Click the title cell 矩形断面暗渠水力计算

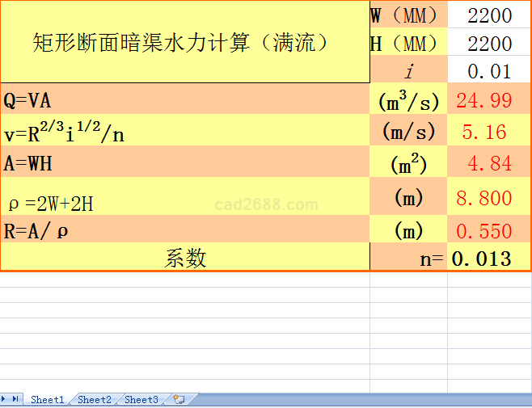(x=184, y=42)
